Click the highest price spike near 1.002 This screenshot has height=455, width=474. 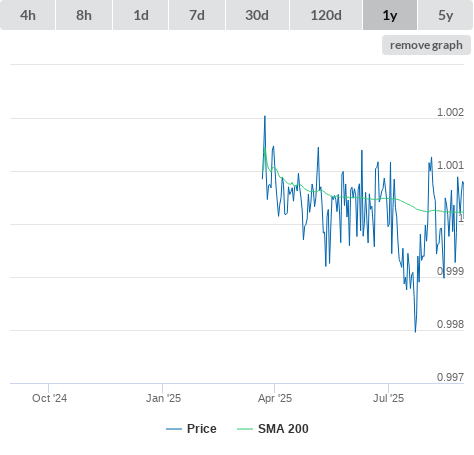point(265,117)
